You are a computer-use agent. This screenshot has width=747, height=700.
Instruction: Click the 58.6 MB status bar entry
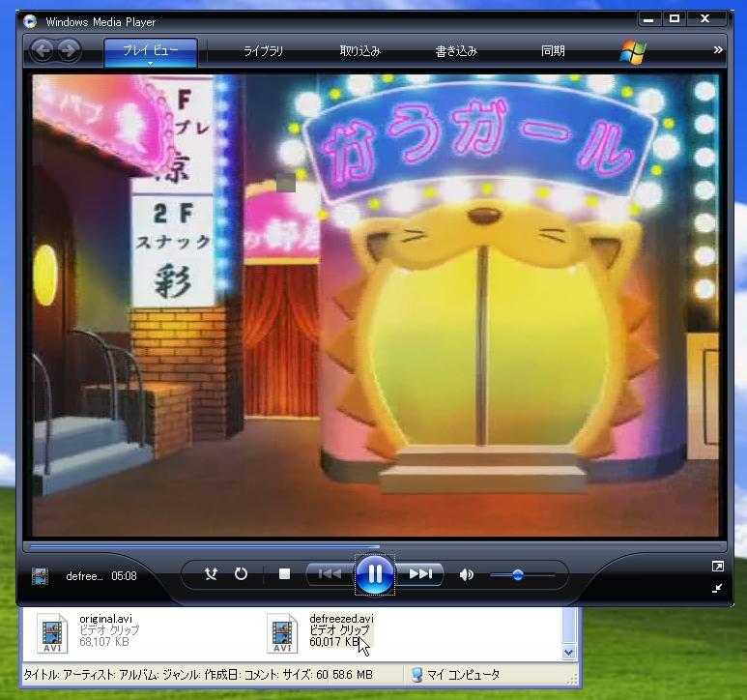(353, 675)
